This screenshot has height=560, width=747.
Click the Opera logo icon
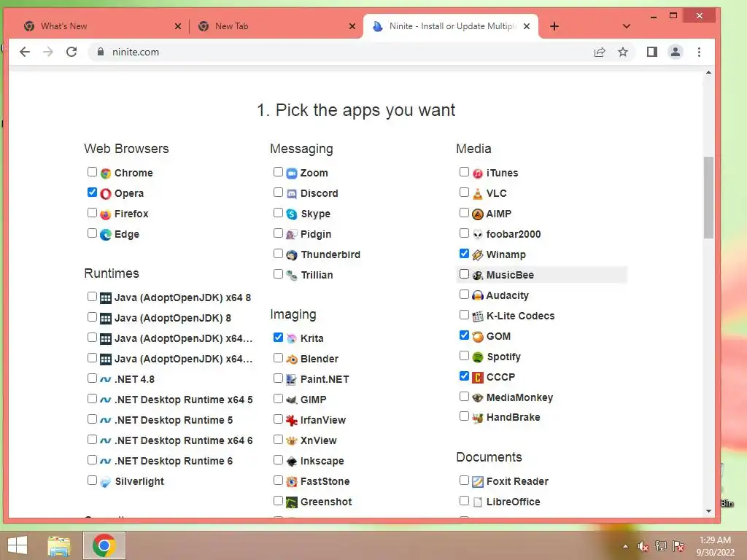106,194
